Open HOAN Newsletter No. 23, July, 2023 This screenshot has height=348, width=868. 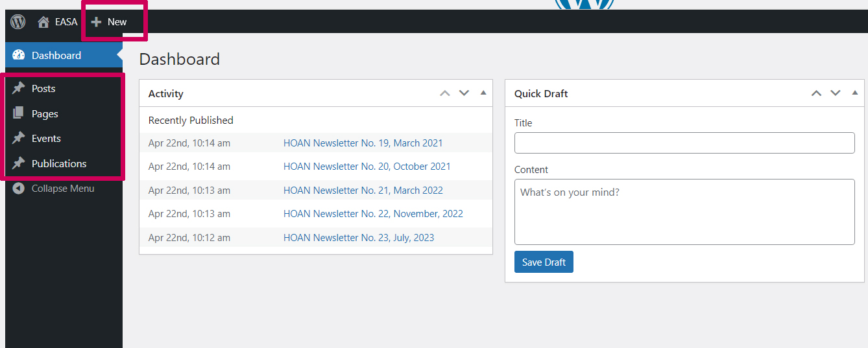pos(359,237)
